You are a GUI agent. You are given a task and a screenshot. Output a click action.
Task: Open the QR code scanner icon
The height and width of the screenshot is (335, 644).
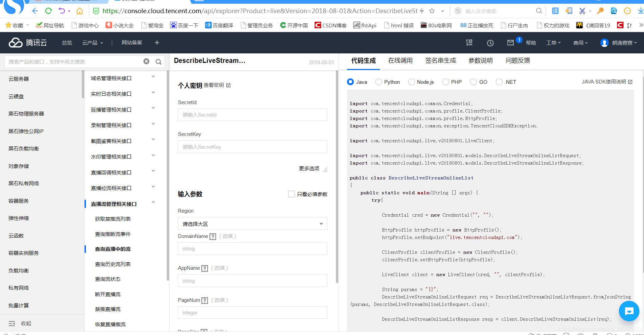[x=469, y=43]
